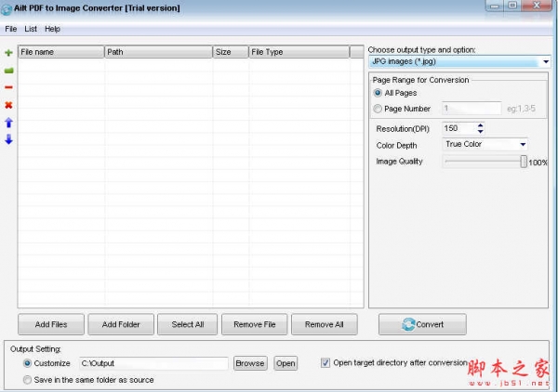Open the True Color depth dropdown

tap(523, 144)
